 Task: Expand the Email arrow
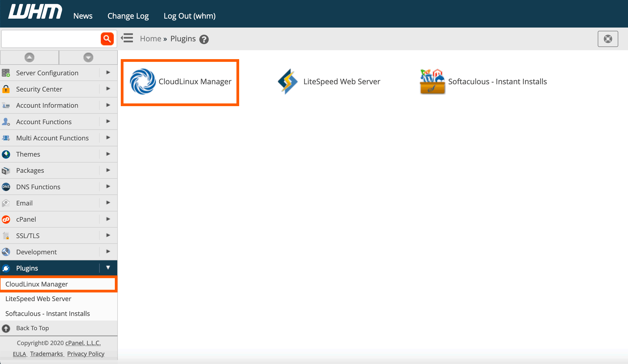(x=108, y=203)
